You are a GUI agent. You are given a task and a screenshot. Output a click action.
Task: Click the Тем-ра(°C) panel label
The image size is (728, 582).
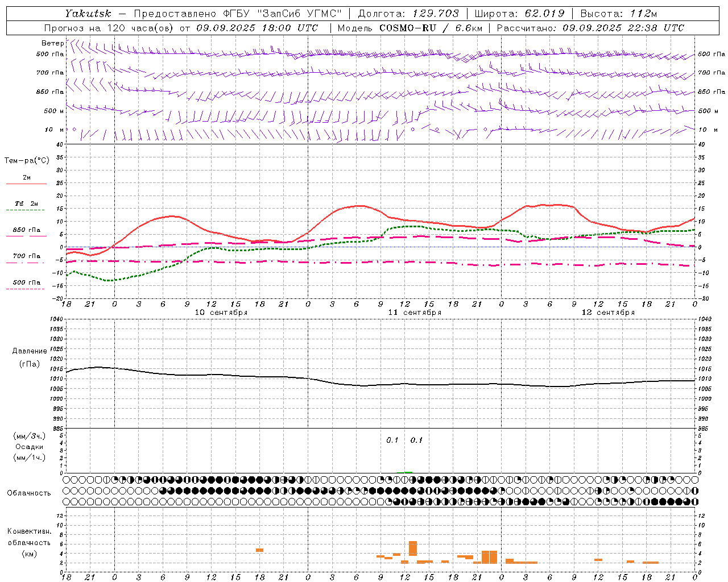coord(27,161)
